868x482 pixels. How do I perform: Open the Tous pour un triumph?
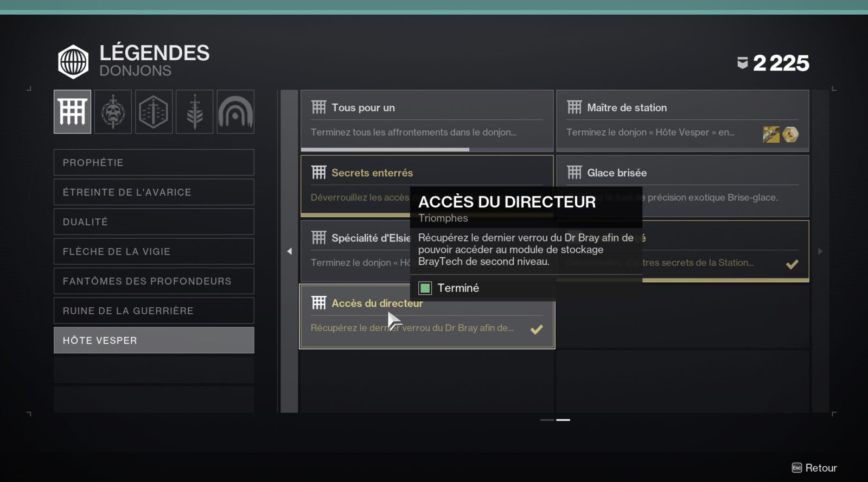[x=427, y=120]
